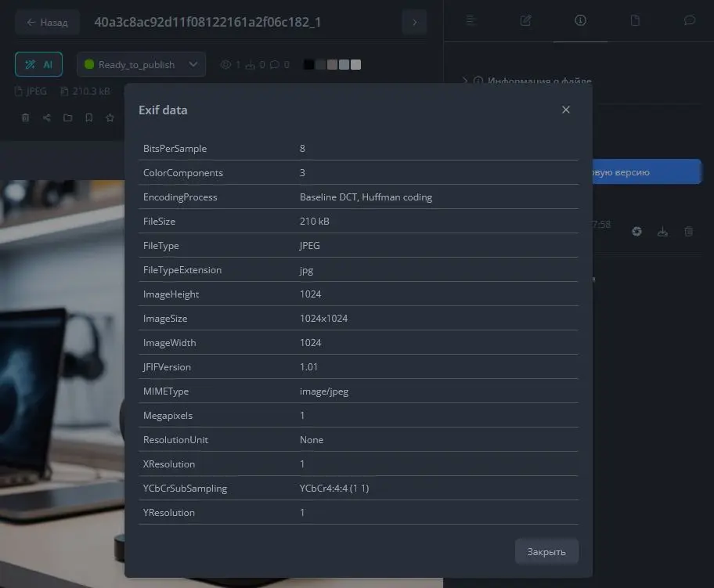Click the aperture icon in version row
The height and width of the screenshot is (588, 714).
[637, 231]
